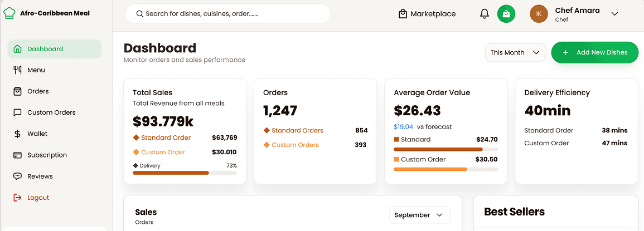Click the 38 mins standard delivery time
Screen dimensions: 644x231
[x=615, y=130]
